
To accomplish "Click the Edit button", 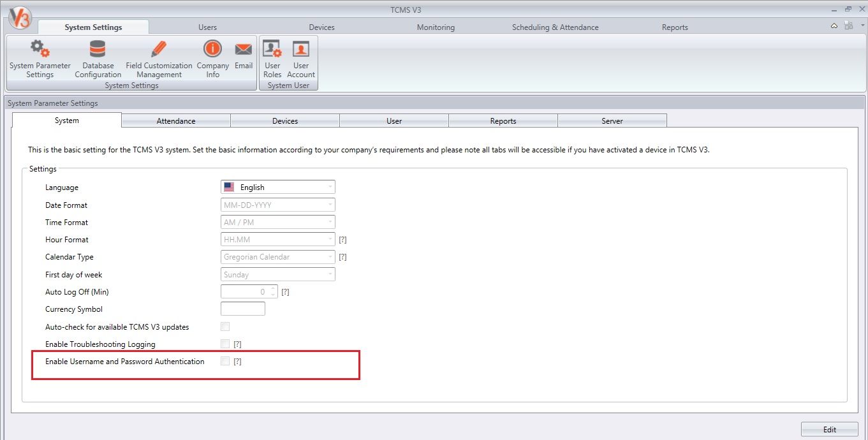I will 829,429.
